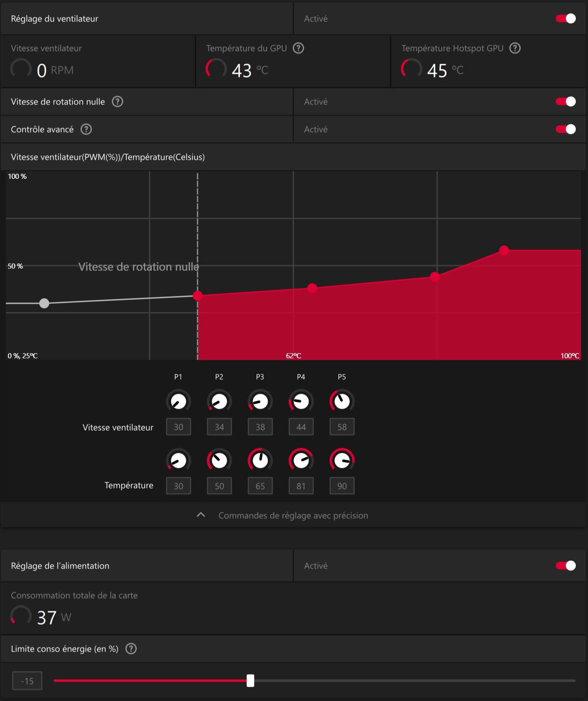Disable the Réglage du ventilateur toggle
This screenshot has width=588, height=701.
(565, 18)
